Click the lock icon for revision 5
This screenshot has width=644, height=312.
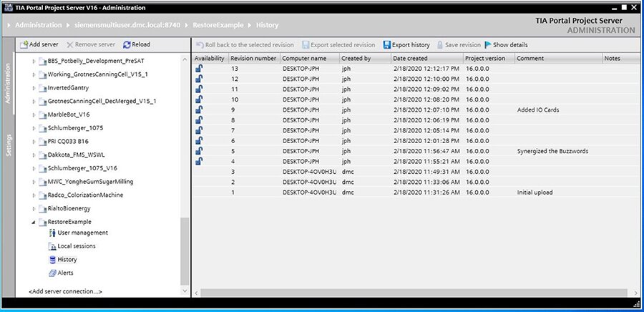pyautogui.click(x=199, y=151)
